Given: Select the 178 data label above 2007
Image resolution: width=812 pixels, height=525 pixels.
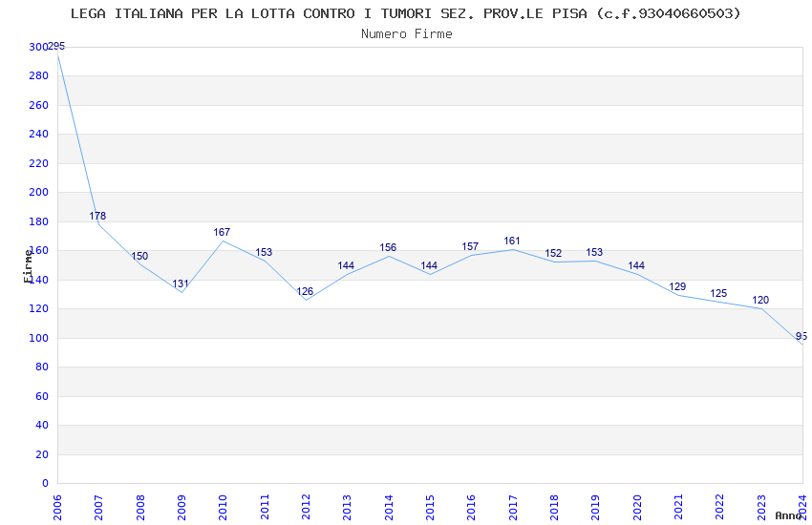Looking at the screenshot, I should tap(97, 216).
